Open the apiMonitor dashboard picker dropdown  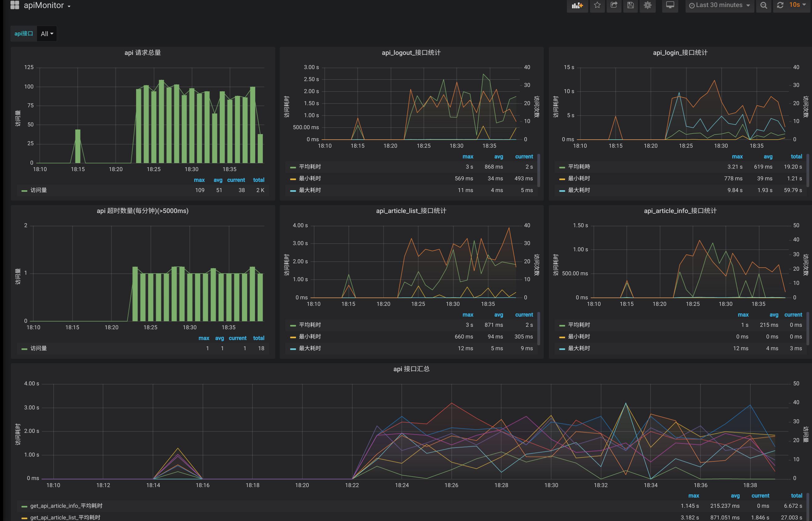pos(47,6)
